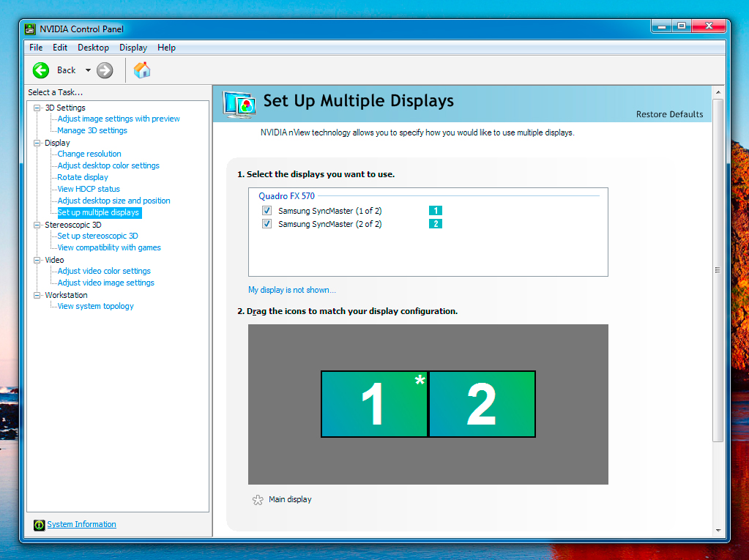The width and height of the screenshot is (749, 560).
Task: Click the teal number 1 badge
Action: tap(436, 211)
